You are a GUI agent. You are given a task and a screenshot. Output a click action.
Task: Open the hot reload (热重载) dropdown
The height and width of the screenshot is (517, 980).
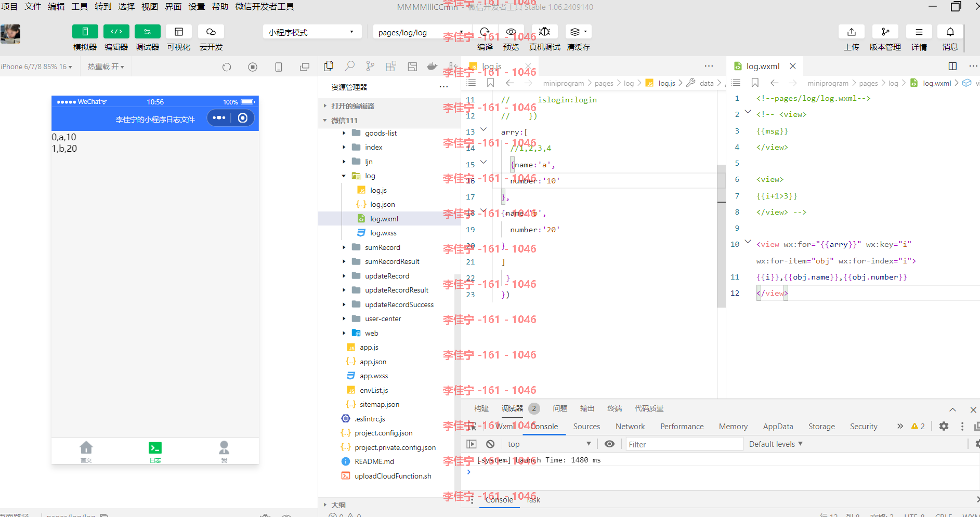coord(106,67)
